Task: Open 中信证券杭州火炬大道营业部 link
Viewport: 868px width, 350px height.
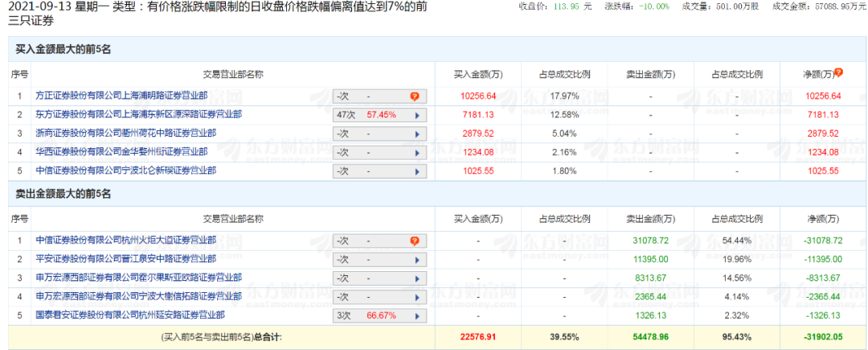Action: [125, 240]
